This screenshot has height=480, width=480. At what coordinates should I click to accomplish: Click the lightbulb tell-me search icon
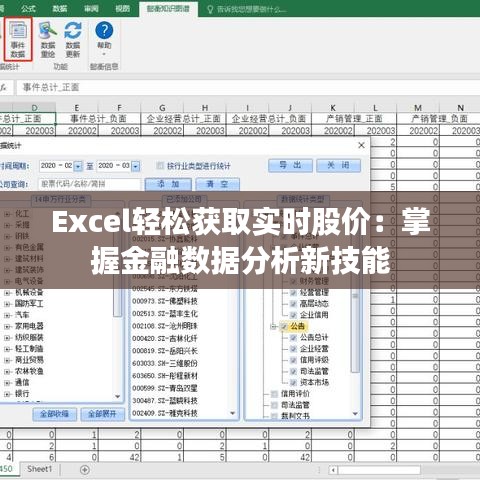coord(210,9)
